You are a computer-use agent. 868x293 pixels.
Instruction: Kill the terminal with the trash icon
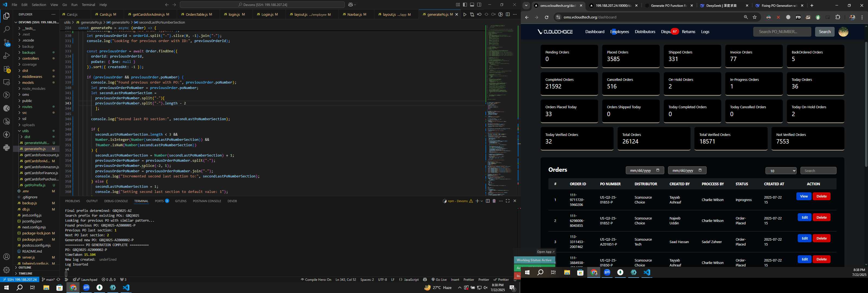tap(494, 201)
